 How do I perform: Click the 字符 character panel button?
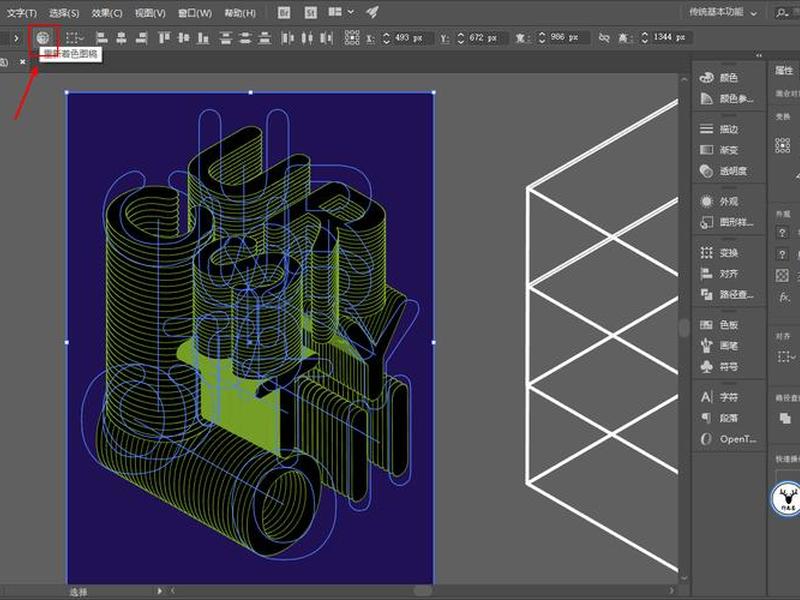point(719,397)
